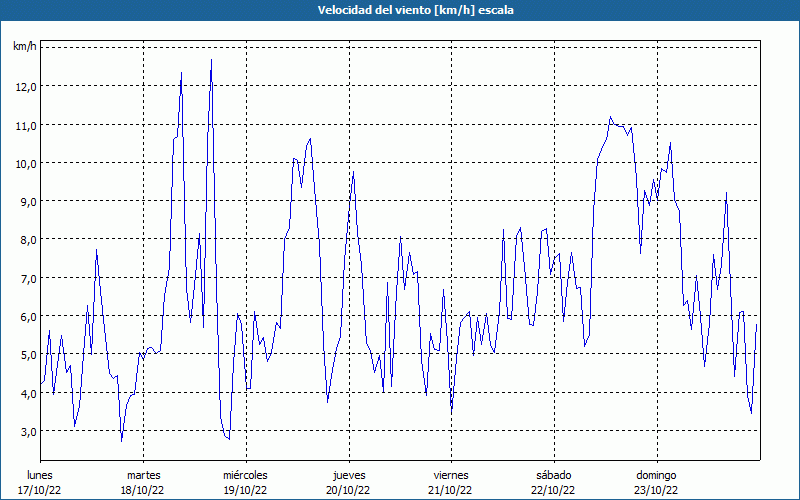Click the highest wind peak on martes
The height and width of the screenshot is (500, 800).
211,60
